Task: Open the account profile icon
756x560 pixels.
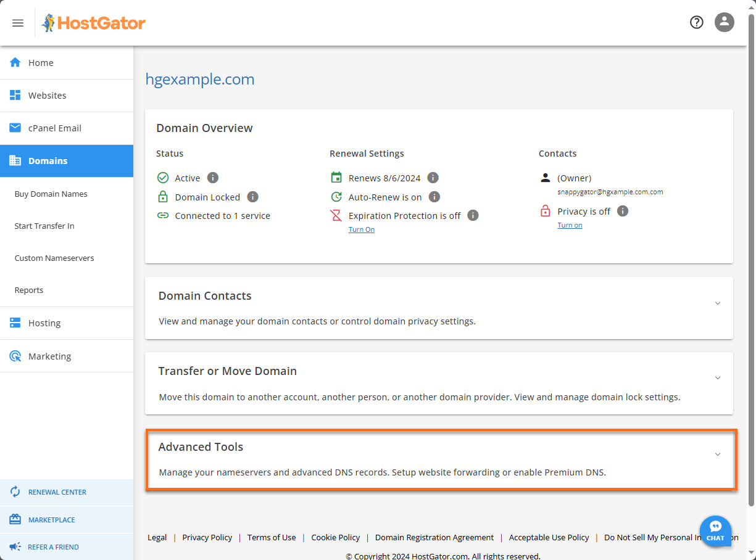Action: point(724,22)
